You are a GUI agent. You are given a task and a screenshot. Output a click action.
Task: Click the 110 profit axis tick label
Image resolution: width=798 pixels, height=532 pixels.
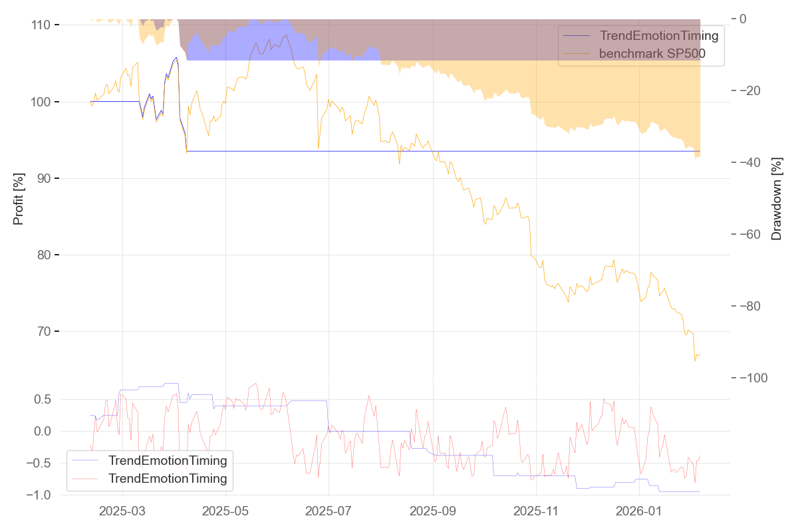tap(42, 25)
